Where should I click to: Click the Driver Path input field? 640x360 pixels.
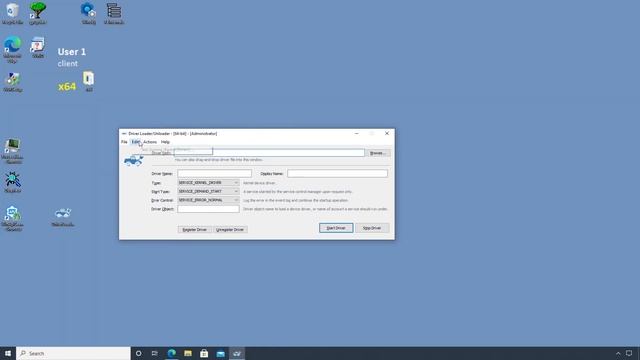pyautogui.click(x=269, y=153)
